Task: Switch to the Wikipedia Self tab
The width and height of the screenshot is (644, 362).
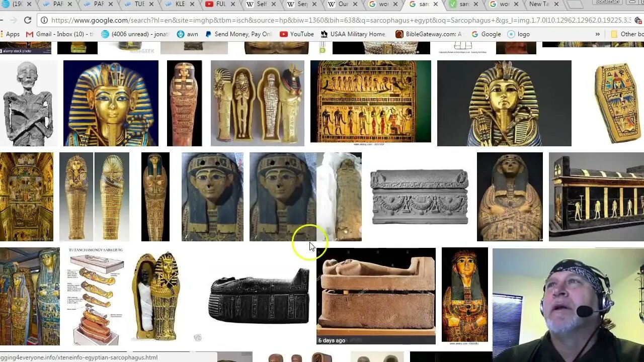Action: [261, 5]
